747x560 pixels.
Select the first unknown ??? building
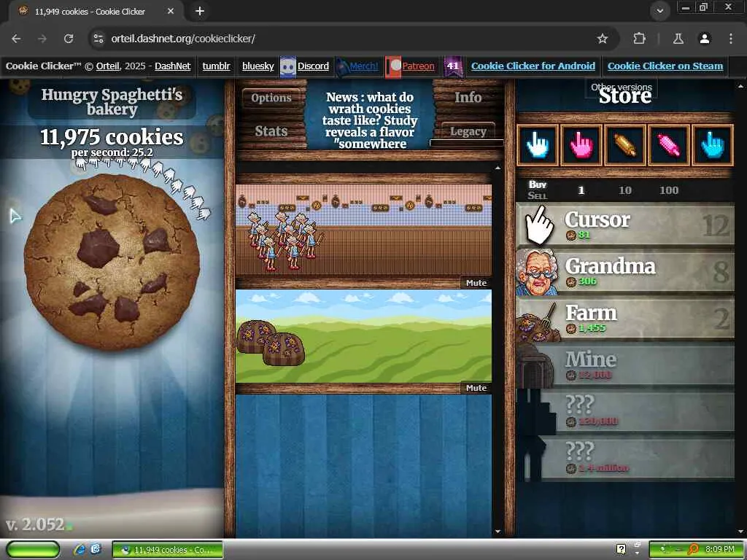625,411
